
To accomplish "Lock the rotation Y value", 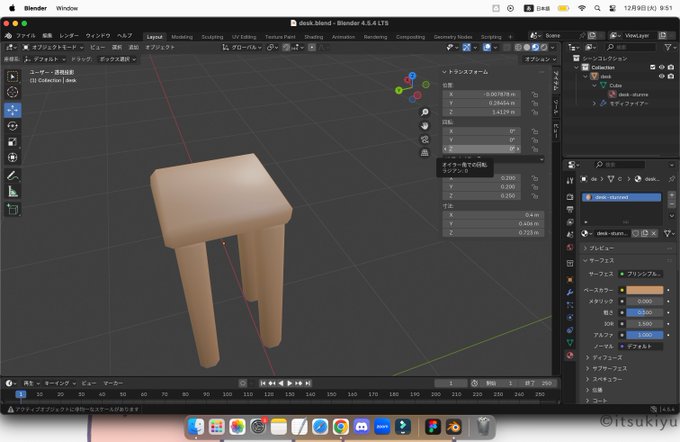I will (x=535, y=140).
